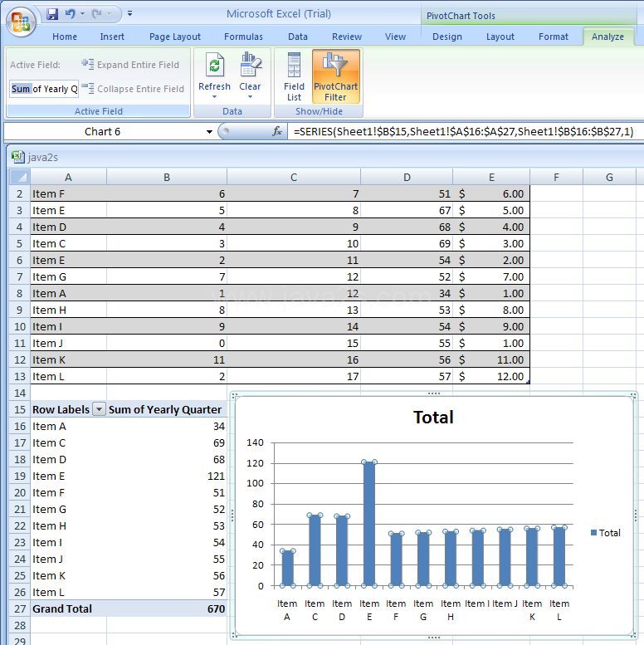Viewport: 644px width, 645px height.
Task: Open the Home ribbon tab
Action: [65, 37]
